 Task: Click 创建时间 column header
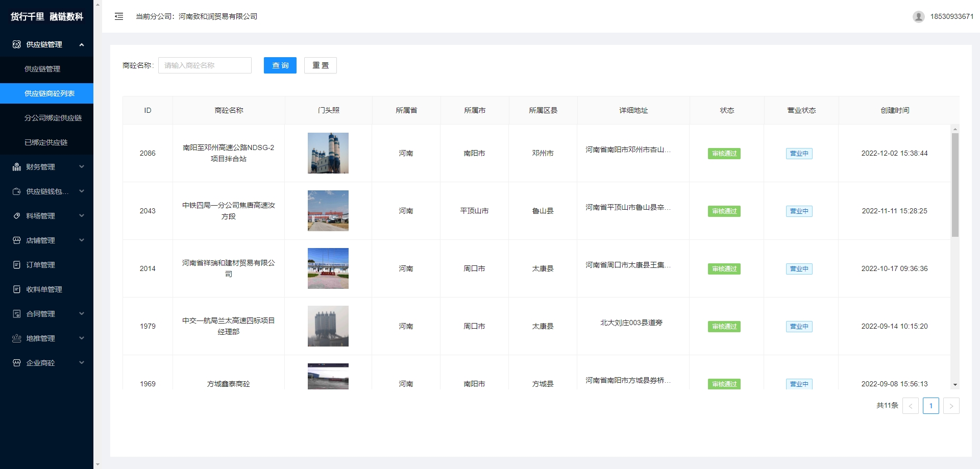(895, 110)
